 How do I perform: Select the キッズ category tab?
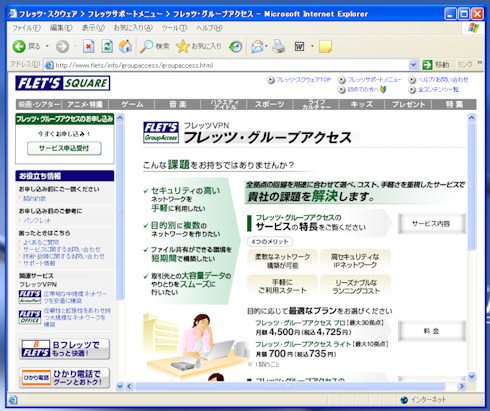coord(362,104)
